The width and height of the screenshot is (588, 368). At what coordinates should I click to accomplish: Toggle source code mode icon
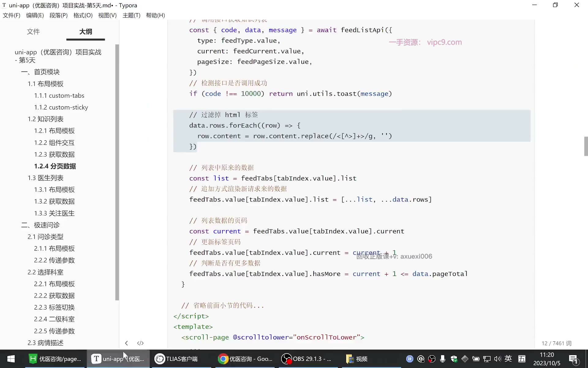click(x=140, y=343)
